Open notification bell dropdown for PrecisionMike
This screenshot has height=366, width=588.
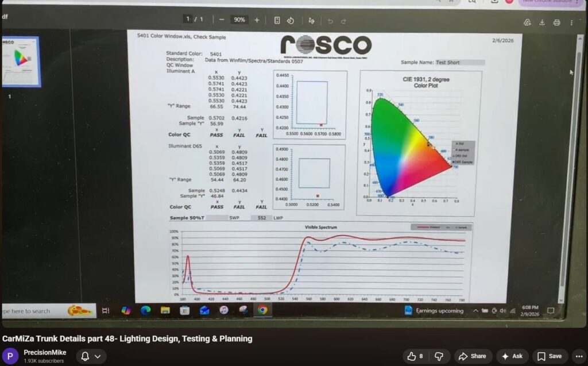[91, 356]
